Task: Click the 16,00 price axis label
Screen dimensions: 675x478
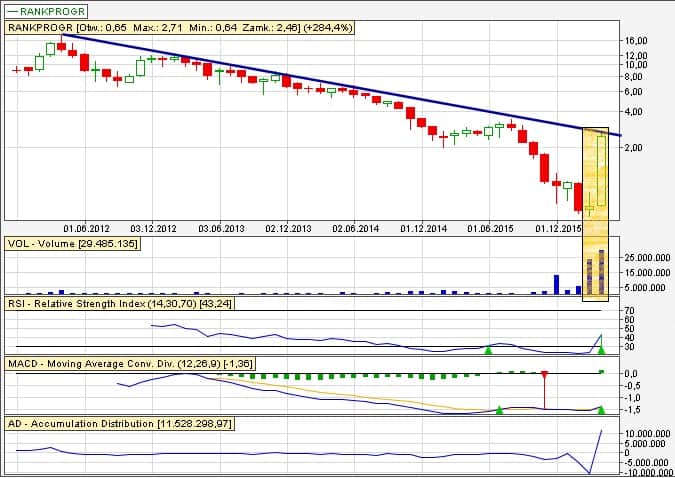Action: tap(637, 41)
